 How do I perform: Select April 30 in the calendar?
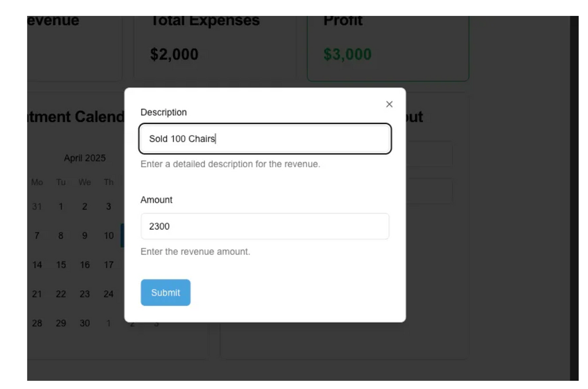coord(84,323)
